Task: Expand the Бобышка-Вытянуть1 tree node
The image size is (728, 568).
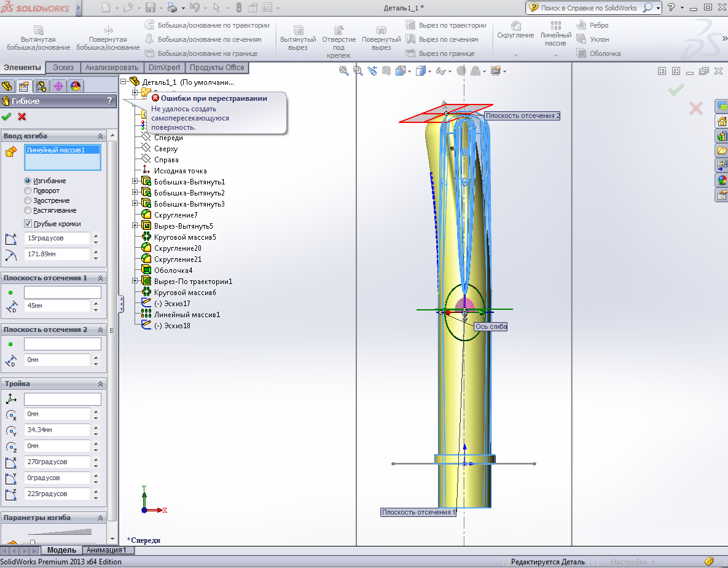Action: click(135, 182)
